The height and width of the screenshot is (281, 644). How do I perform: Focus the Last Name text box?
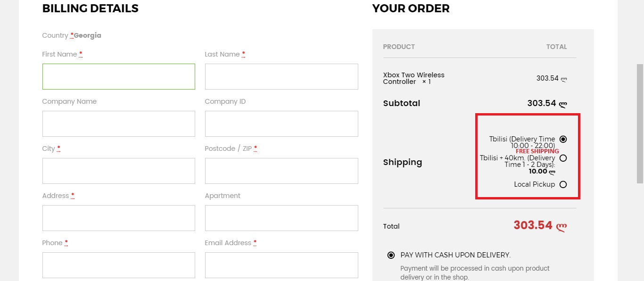(x=281, y=76)
